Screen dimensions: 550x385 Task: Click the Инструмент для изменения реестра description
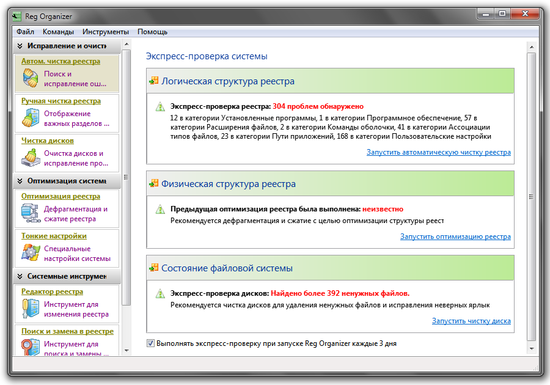76,309
